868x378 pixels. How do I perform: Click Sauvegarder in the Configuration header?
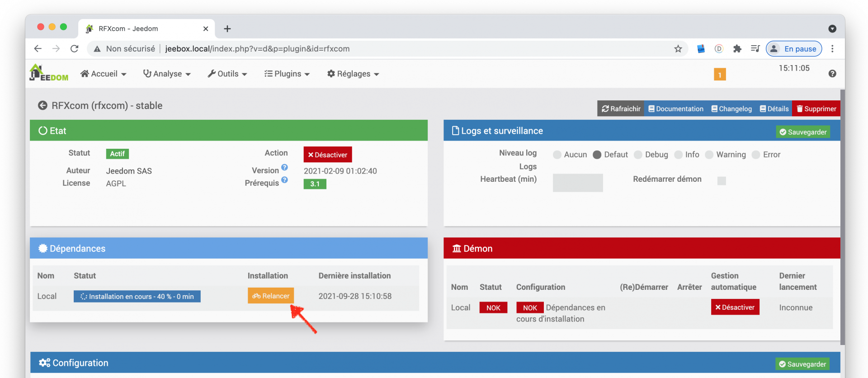802,364
